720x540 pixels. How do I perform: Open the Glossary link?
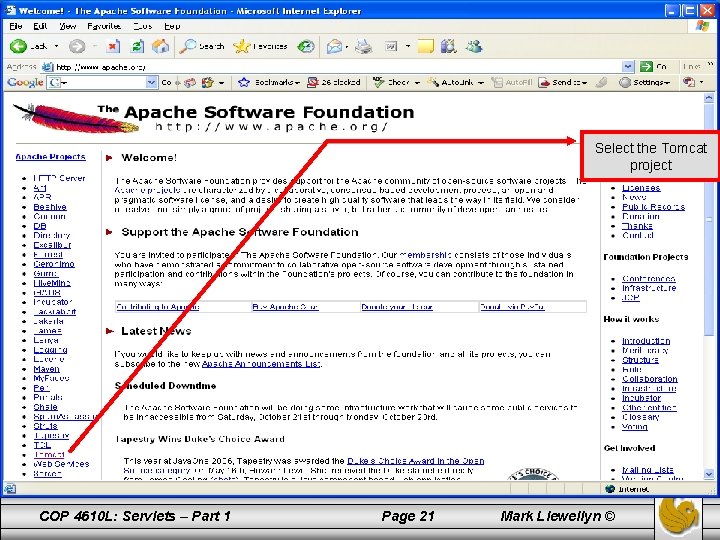tap(641, 417)
